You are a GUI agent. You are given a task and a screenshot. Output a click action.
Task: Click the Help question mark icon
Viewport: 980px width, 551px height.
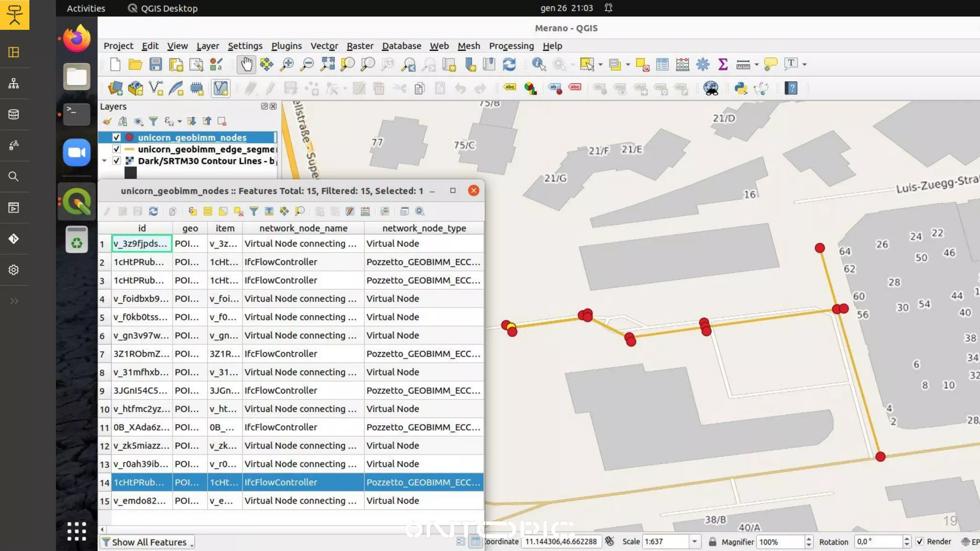coord(791,88)
